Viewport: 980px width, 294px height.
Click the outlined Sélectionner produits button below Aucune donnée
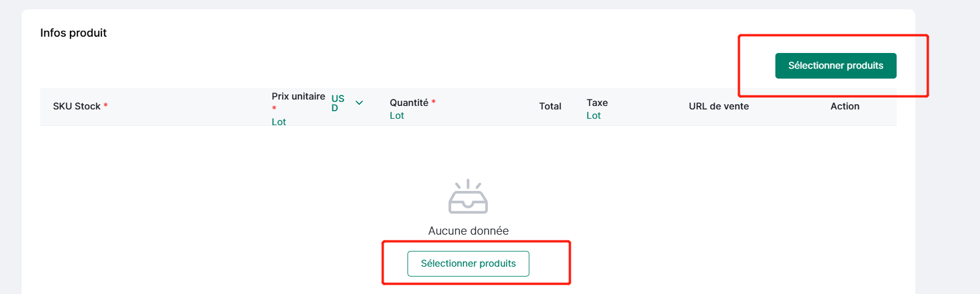tap(468, 264)
